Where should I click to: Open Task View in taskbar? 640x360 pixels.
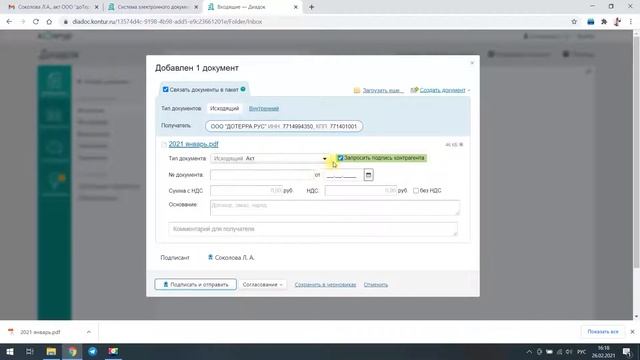pyautogui.click(x=29, y=351)
